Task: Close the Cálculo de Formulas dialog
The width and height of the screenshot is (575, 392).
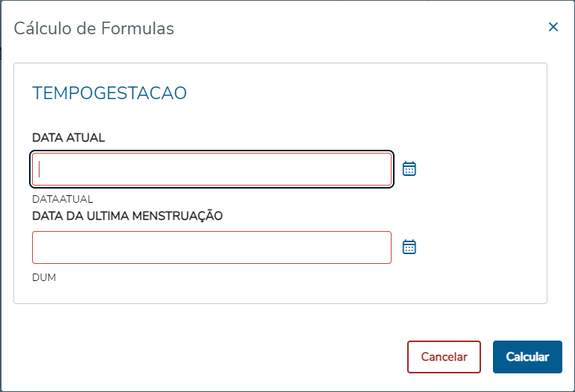Action: tap(553, 28)
